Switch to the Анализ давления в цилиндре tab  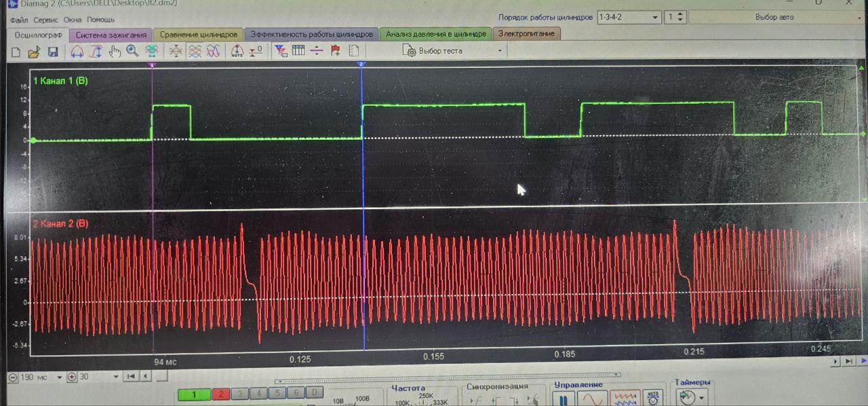(436, 34)
